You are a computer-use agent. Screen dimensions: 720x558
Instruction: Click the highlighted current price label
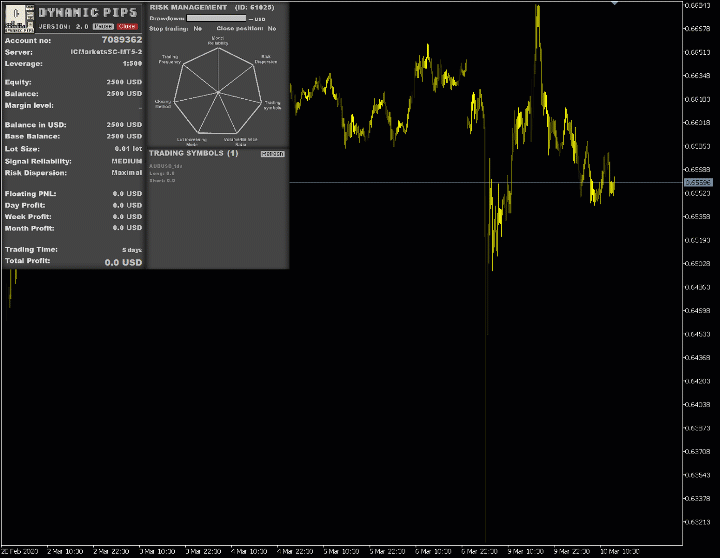698,182
